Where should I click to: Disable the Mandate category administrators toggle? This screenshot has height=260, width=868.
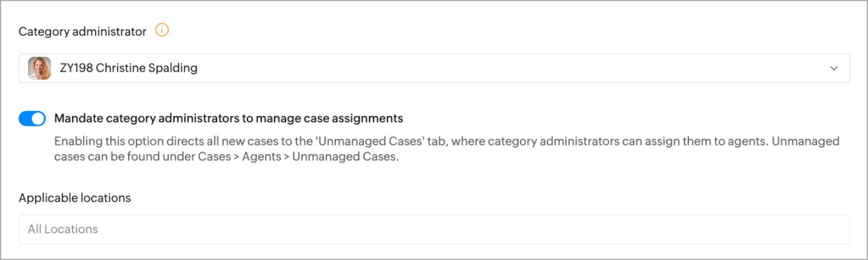click(32, 119)
